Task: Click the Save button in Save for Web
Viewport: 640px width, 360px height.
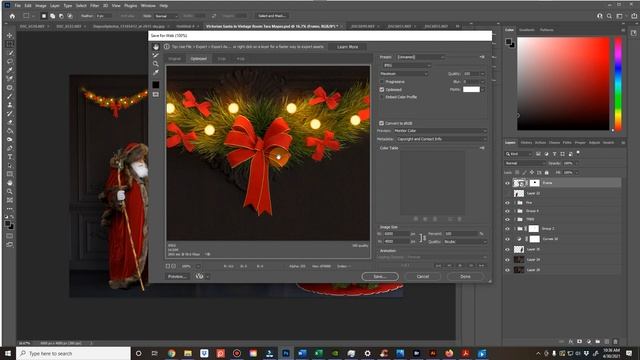Action: click(x=380, y=277)
